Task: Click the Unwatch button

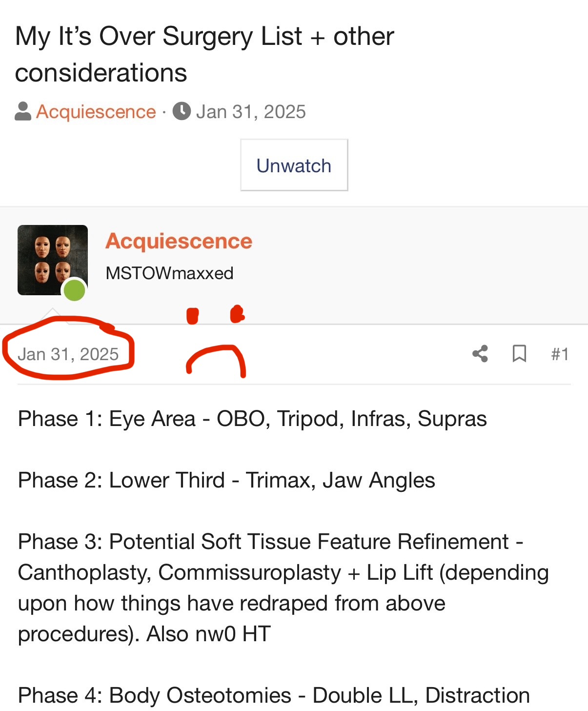Action: tap(294, 165)
